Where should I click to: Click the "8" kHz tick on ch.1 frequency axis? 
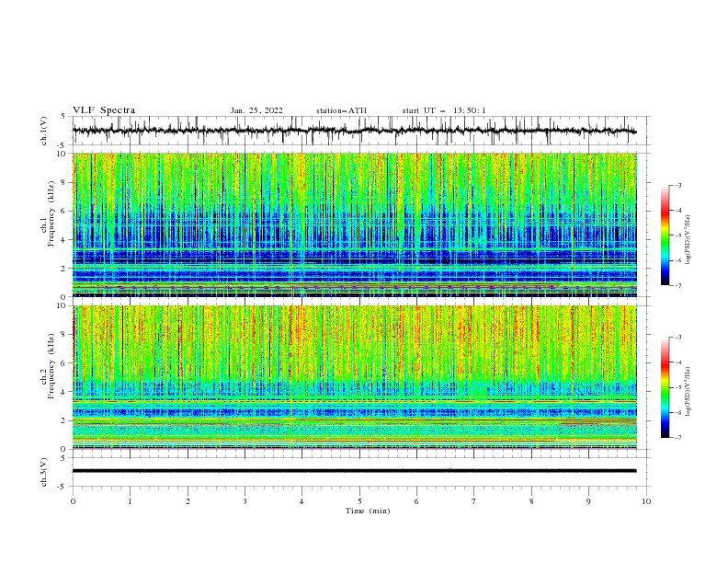pyautogui.click(x=64, y=182)
